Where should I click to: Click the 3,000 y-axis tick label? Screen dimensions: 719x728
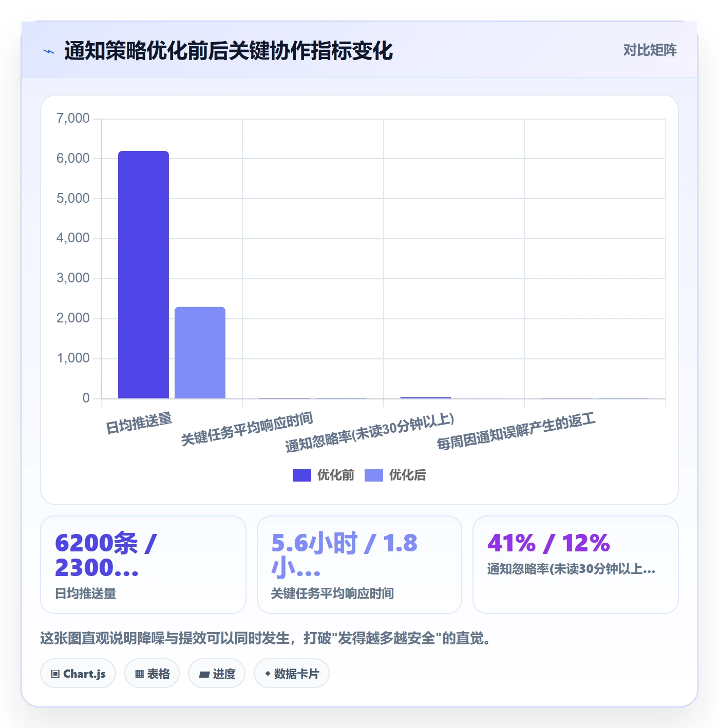[73, 278]
